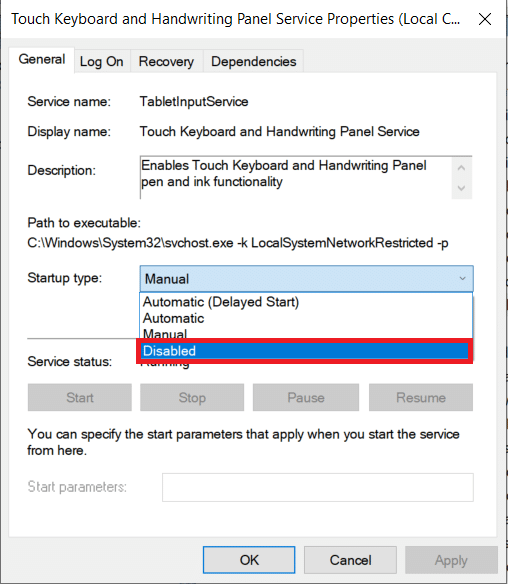Click the description scroll down arrow

[461, 188]
